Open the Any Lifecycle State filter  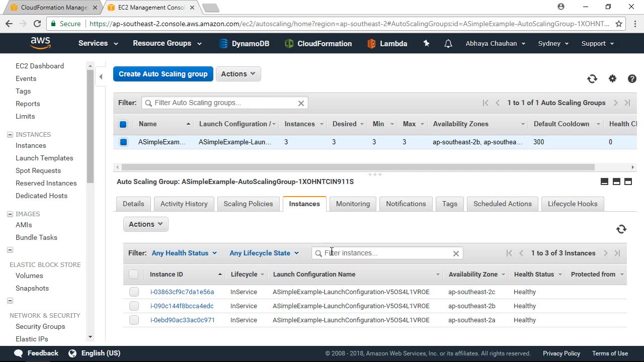(x=264, y=253)
